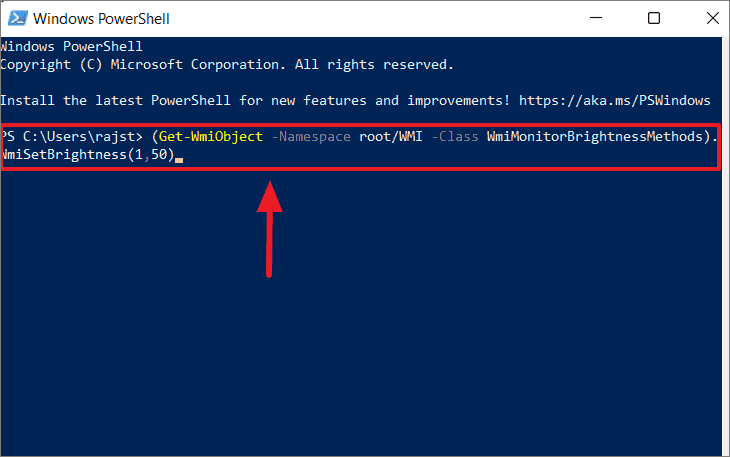
Task: Click the Windows PowerShell title text
Action: (x=101, y=19)
